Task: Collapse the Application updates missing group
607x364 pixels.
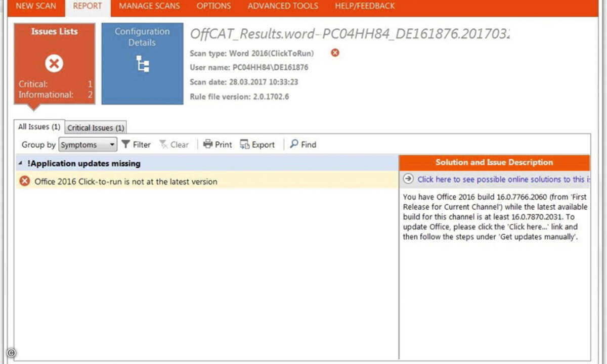Action: (x=20, y=163)
